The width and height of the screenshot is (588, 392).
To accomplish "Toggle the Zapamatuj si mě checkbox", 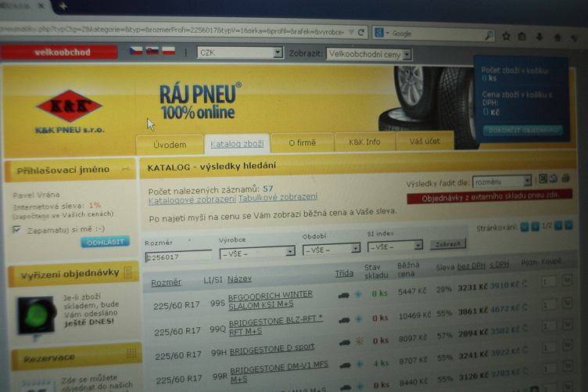I will 16,229.
